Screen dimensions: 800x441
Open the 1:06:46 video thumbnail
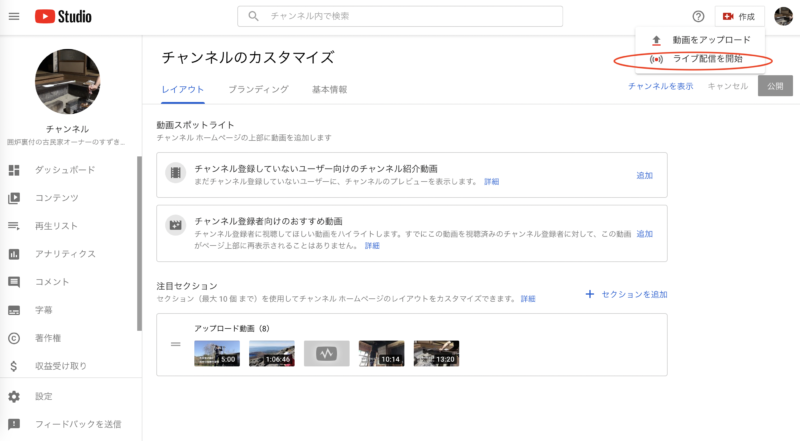tap(272, 354)
